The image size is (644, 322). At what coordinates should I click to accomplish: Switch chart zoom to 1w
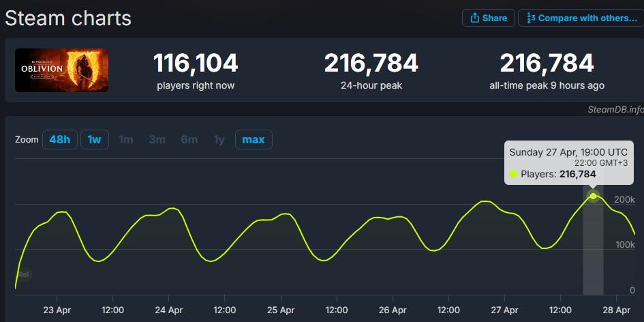tap(94, 140)
